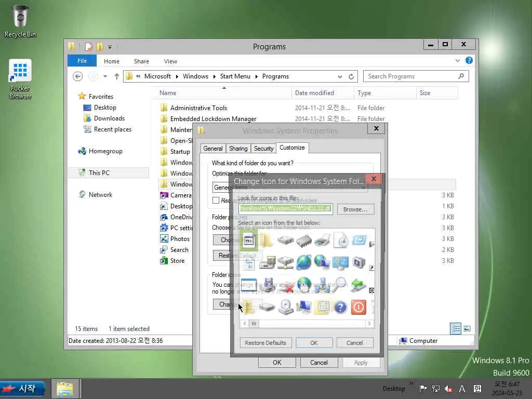
Task: Select This PC in navigation pane
Action: 109,172
